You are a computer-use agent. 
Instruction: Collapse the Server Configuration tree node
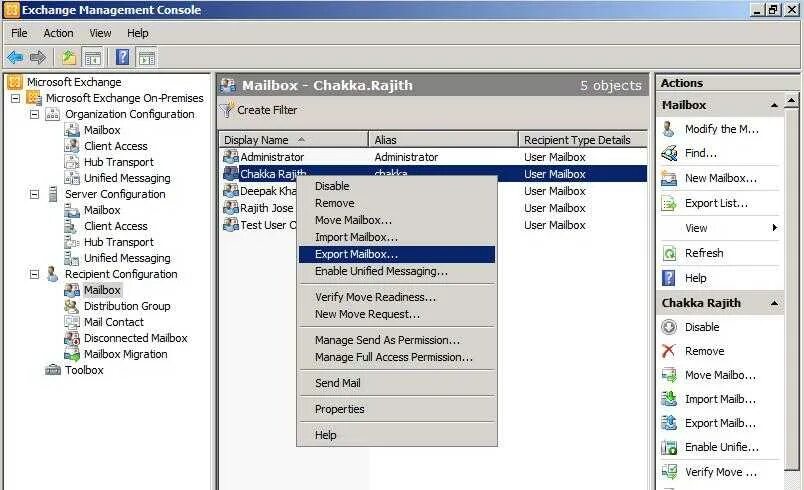(34, 194)
